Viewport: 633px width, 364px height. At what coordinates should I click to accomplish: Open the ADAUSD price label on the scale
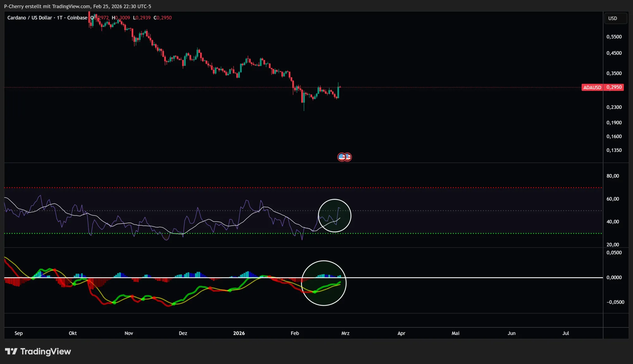pyautogui.click(x=602, y=87)
